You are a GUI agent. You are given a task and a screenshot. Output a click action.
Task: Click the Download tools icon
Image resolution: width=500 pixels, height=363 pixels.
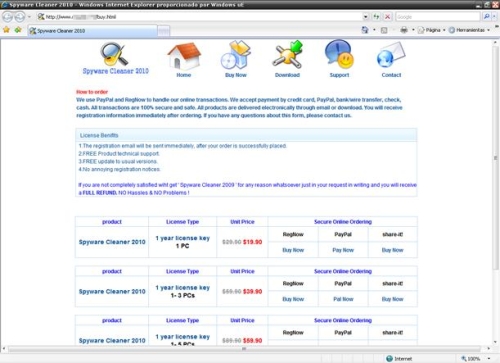[x=287, y=55]
